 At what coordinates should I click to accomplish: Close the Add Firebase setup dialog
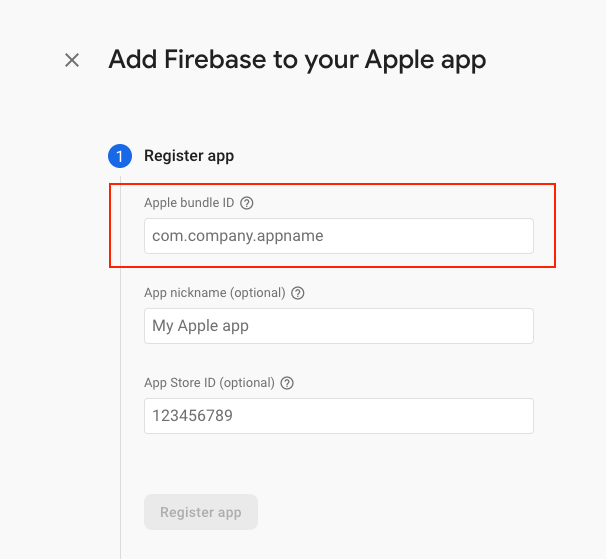coord(72,60)
